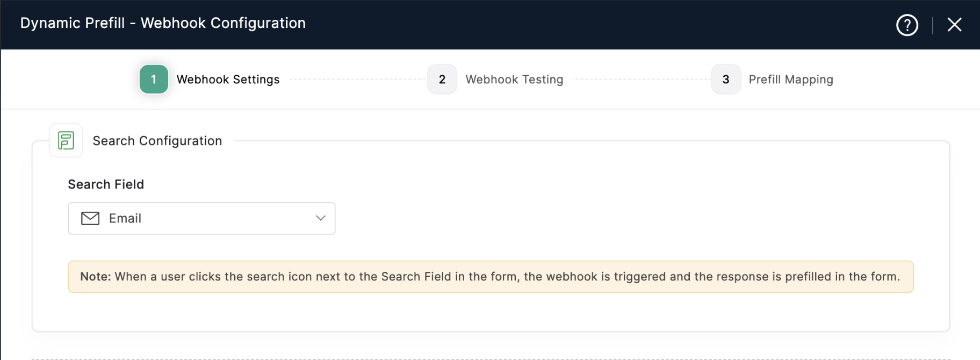Click the Search Configuration section heading
This screenshot has width=980, height=360.
click(x=157, y=141)
